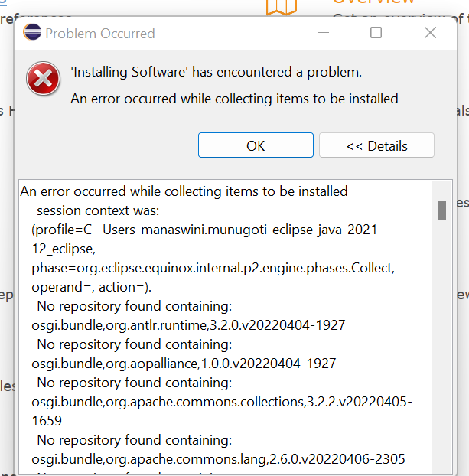Image resolution: width=469 pixels, height=476 pixels.
Task: Click the red error cross icon
Action: coord(43,79)
